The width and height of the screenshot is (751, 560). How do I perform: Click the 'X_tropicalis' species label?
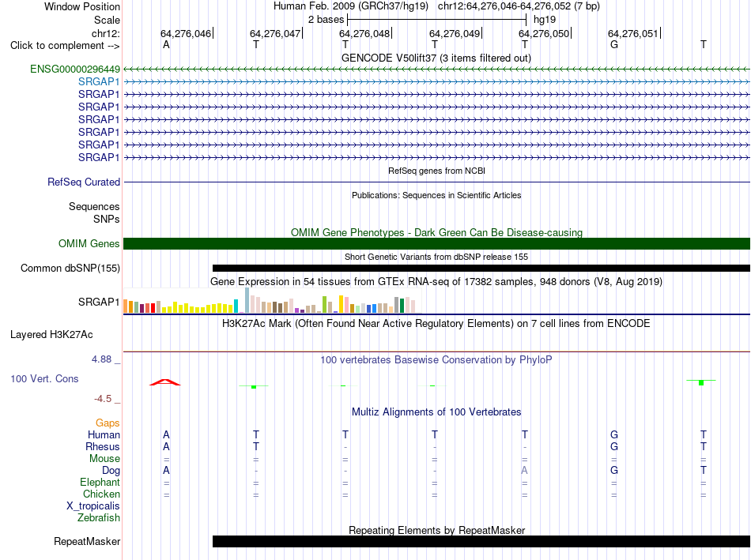(93, 506)
